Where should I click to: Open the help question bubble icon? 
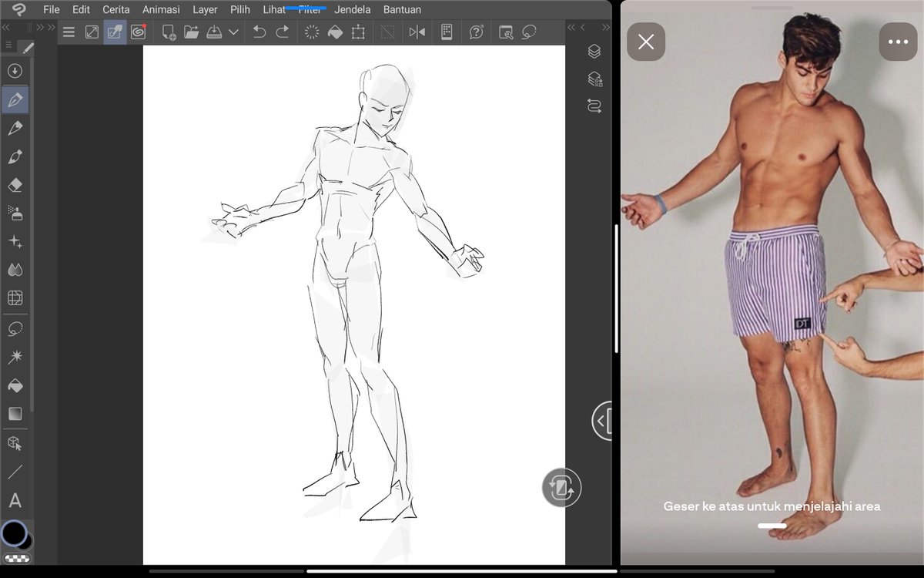[x=477, y=32]
